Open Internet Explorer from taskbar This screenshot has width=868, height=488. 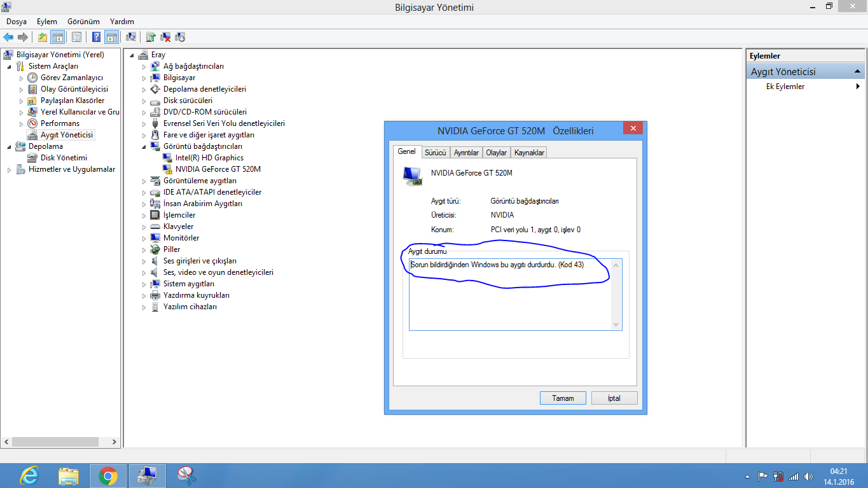pos(29,475)
